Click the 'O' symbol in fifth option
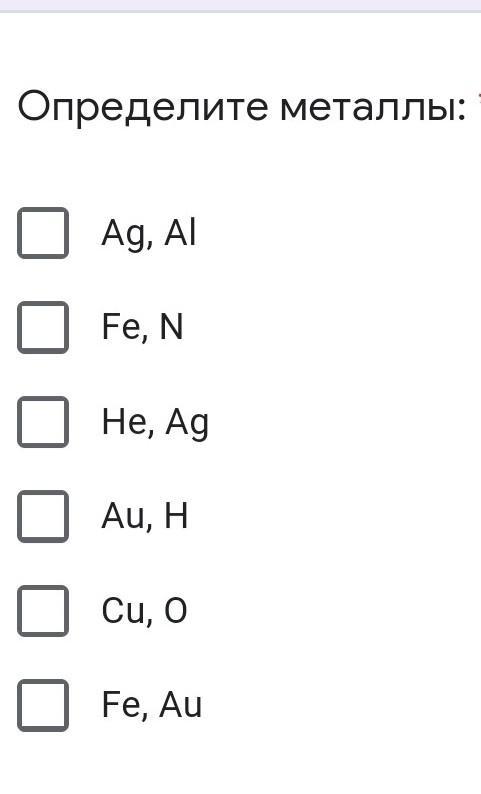This screenshot has width=481, height=794. 176,610
